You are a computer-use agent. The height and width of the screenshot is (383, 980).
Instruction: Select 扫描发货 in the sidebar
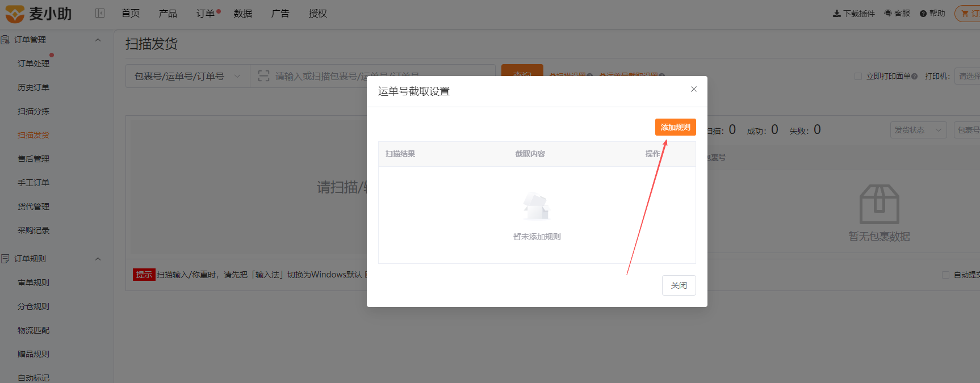coord(33,135)
